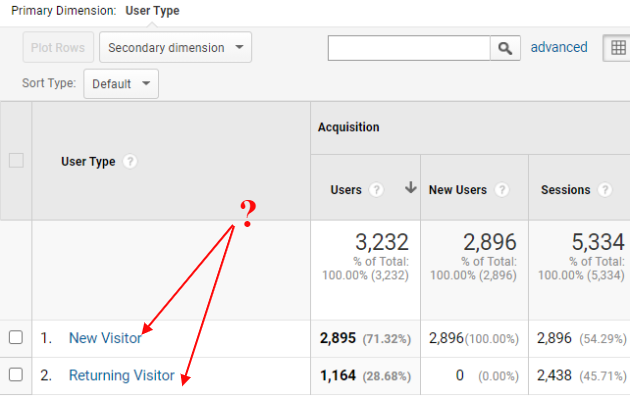Open the Returning Visitor link
Viewport: 630px width, 398px height.
pos(122,376)
